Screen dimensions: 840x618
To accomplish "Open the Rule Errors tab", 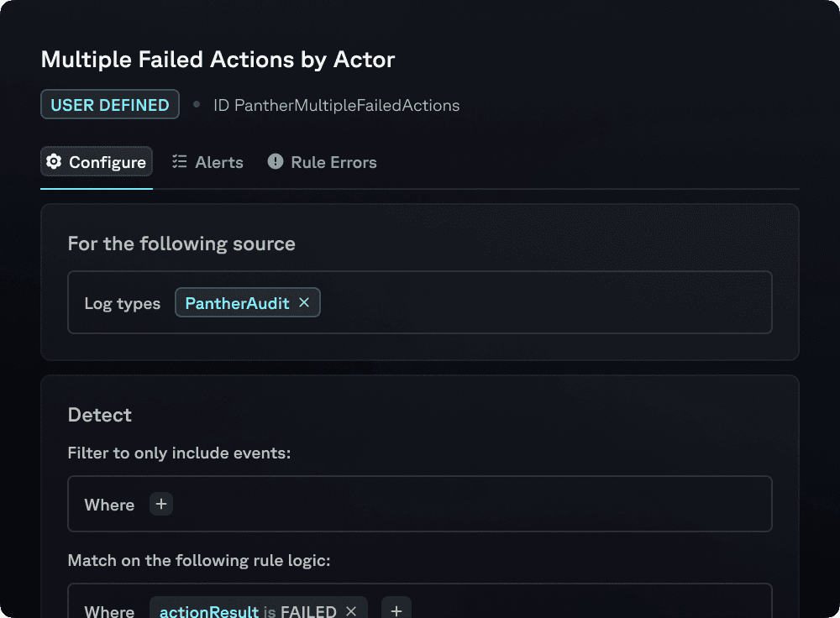I will click(x=333, y=162).
